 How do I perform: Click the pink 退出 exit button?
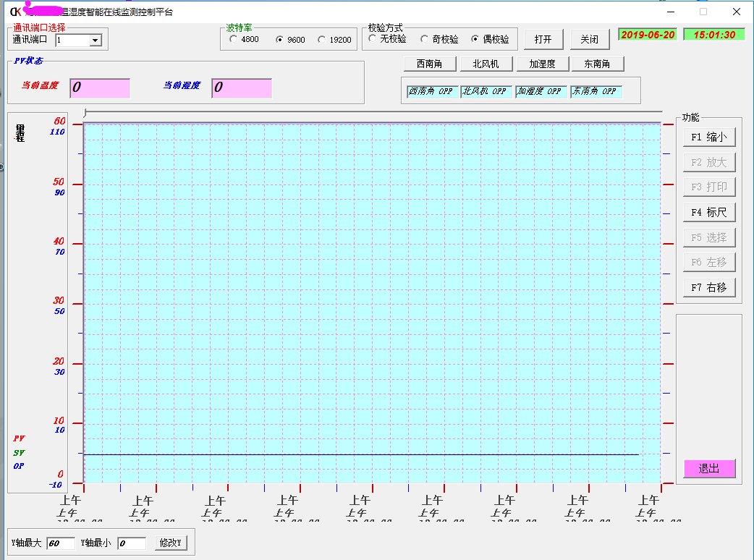point(708,469)
